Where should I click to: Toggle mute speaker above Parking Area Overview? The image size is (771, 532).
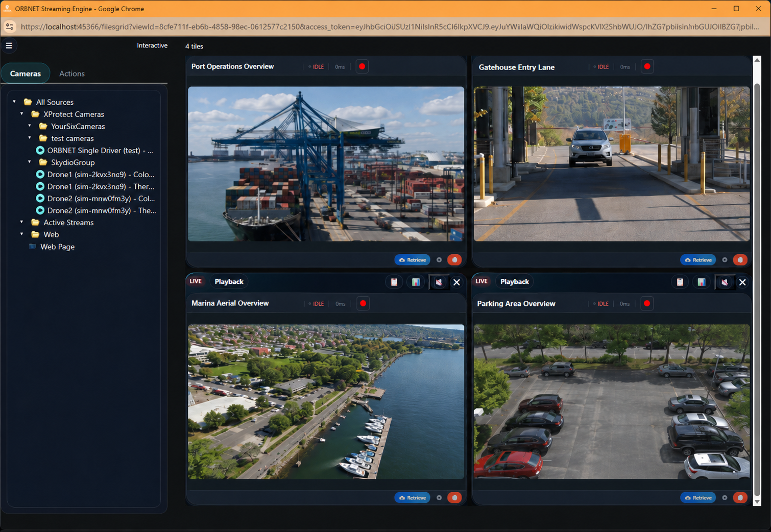coord(725,282)
